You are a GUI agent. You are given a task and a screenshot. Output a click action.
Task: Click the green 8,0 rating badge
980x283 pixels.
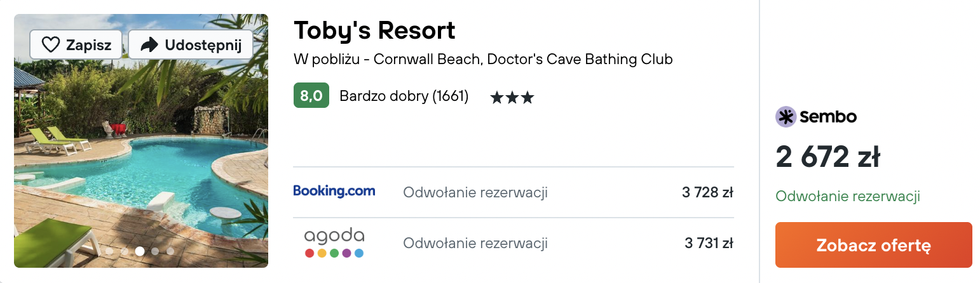point(311,96)
